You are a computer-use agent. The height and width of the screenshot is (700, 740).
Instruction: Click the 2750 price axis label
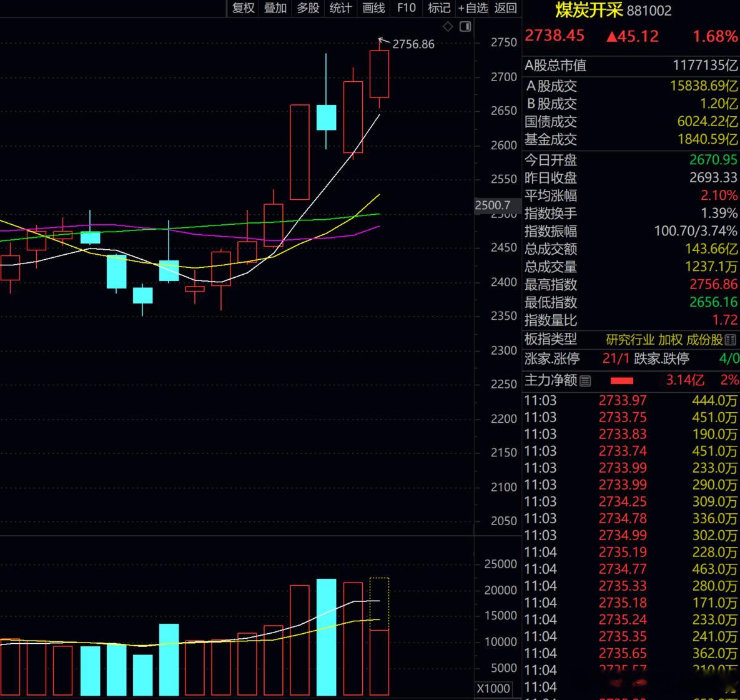point(503,42)
